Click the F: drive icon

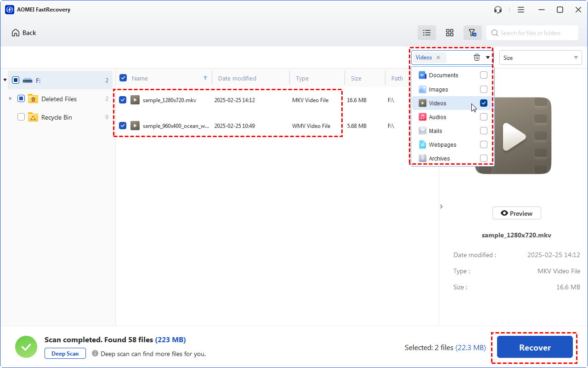(28, 80)
